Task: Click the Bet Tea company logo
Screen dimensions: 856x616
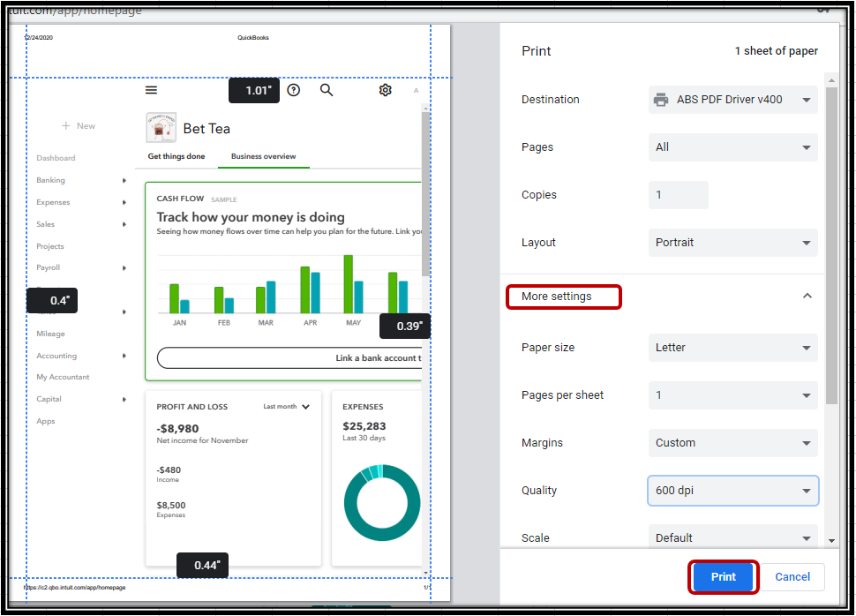Action: point(161,127)
